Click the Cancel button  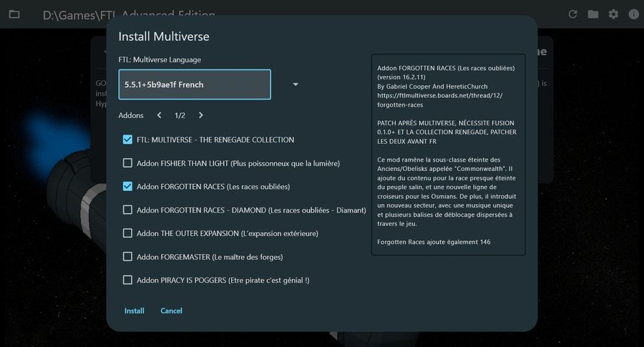point(171,311)
